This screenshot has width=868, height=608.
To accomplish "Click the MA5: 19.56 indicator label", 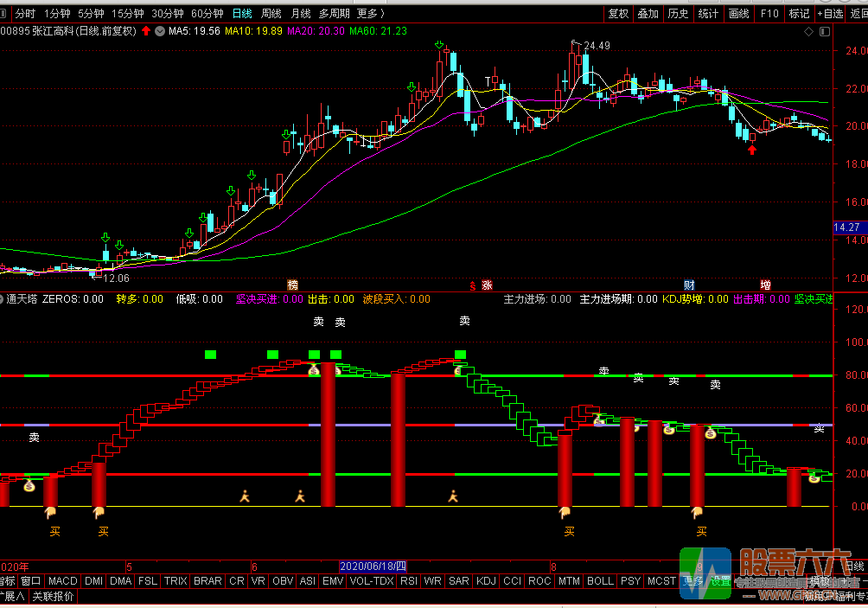I will (195, 31).
